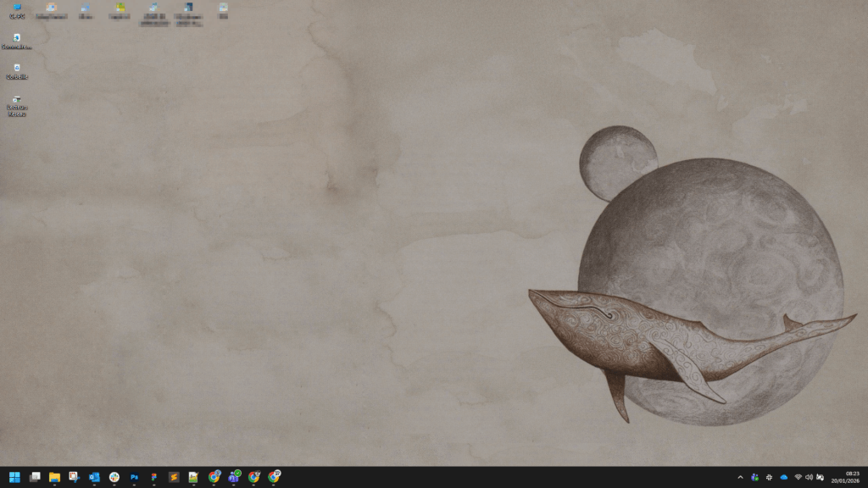The image size is (868, 488).
Task: Open the volume control in system tray
Action: click(810, 479)
